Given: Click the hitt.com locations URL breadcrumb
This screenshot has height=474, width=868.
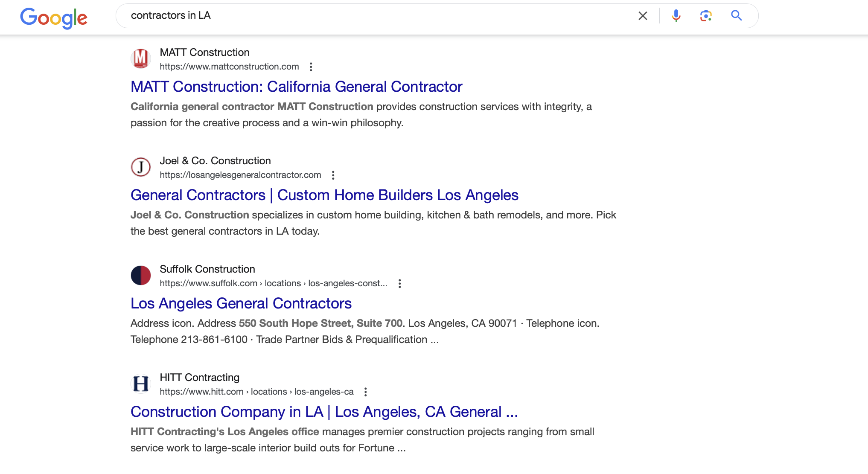Looking at the screenshot, I should [x=256, y=392].
